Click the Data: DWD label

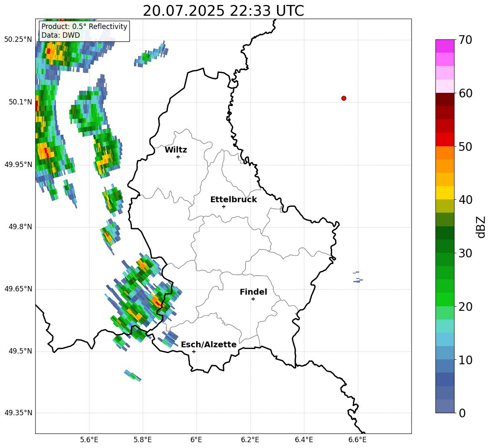61,35
